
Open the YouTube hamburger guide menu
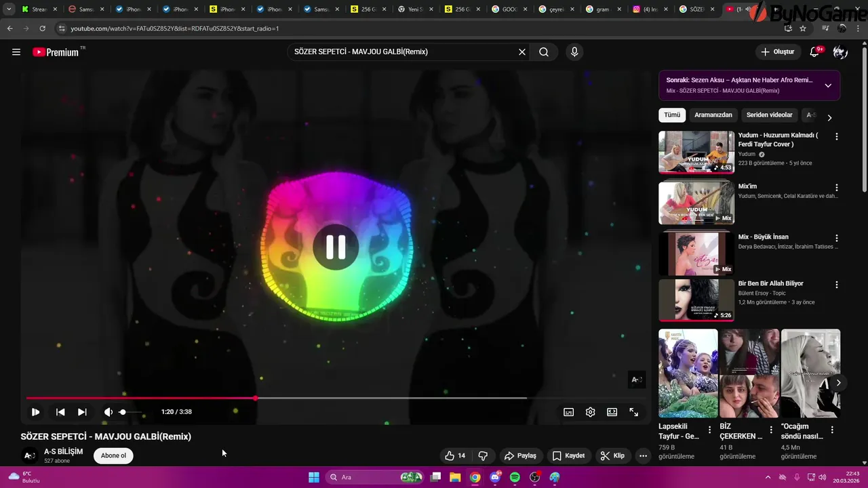click(x=16, y=52)
